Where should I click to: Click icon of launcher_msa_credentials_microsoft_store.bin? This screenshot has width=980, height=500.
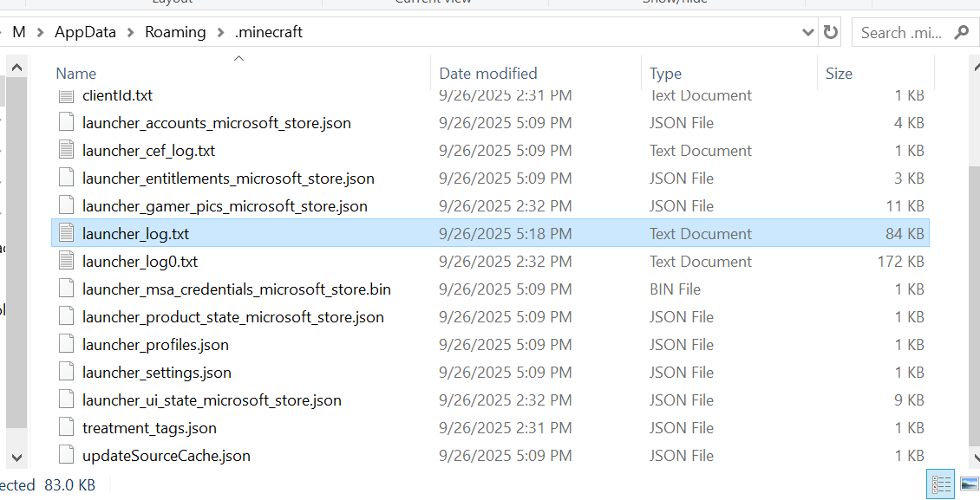(66, 289)
